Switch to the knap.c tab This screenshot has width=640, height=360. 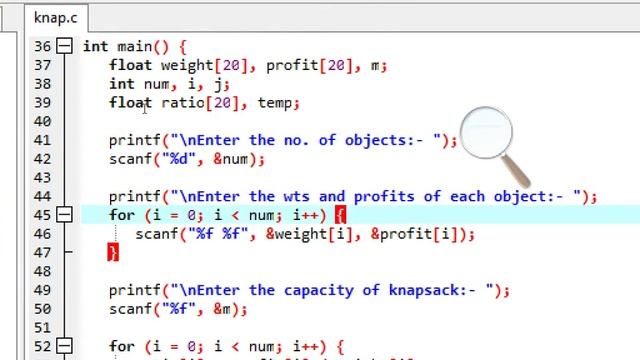(x=56, y=18)
